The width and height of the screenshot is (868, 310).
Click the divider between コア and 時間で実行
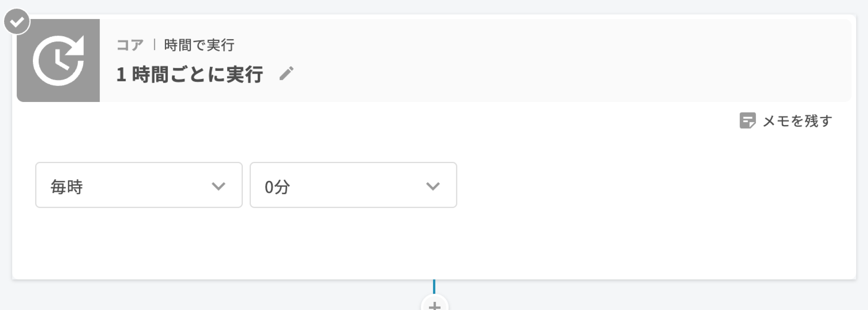pos(154,45)
